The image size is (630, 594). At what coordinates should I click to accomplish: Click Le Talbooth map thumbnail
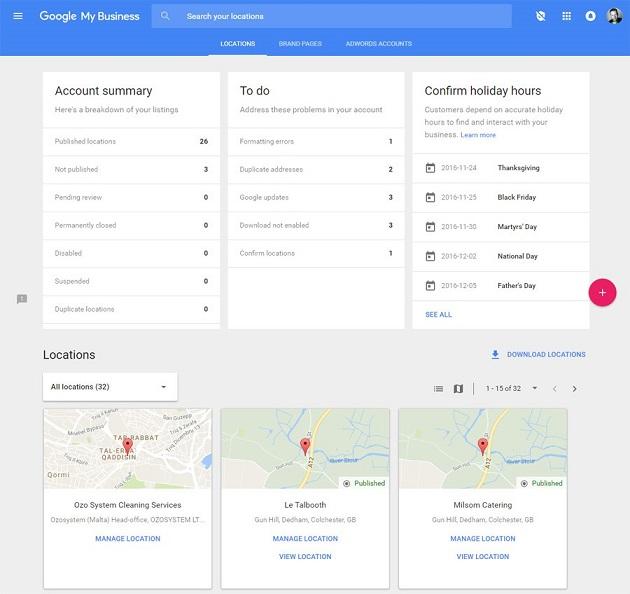point(305,449)
